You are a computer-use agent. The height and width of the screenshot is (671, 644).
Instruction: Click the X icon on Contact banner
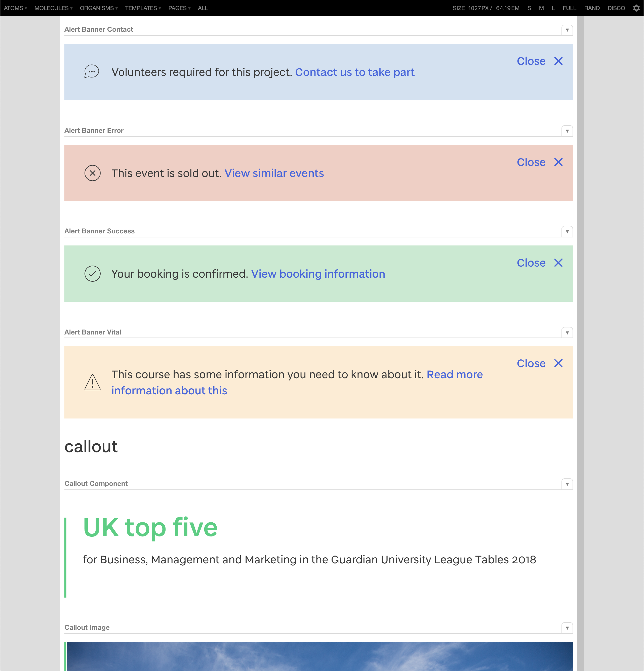coord(558,61)
